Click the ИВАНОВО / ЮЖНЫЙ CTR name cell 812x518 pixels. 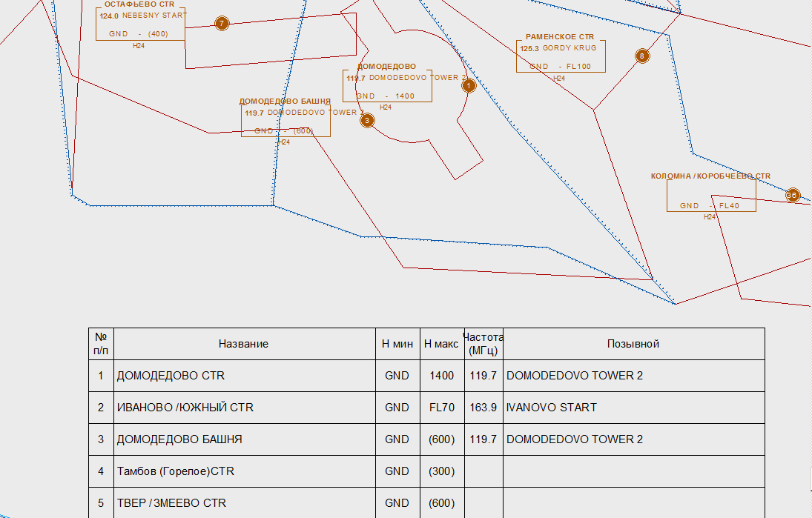[185, 408]
